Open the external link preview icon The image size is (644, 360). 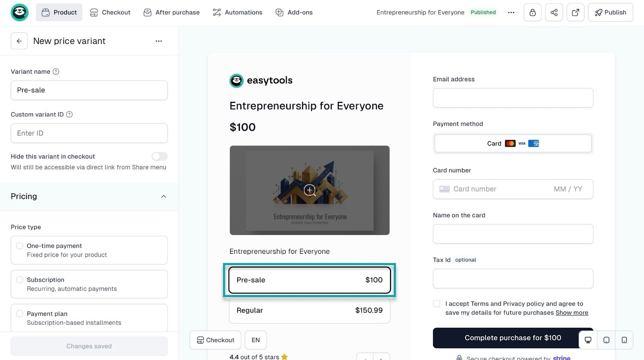pyautogui.click(x=575, y=12)
